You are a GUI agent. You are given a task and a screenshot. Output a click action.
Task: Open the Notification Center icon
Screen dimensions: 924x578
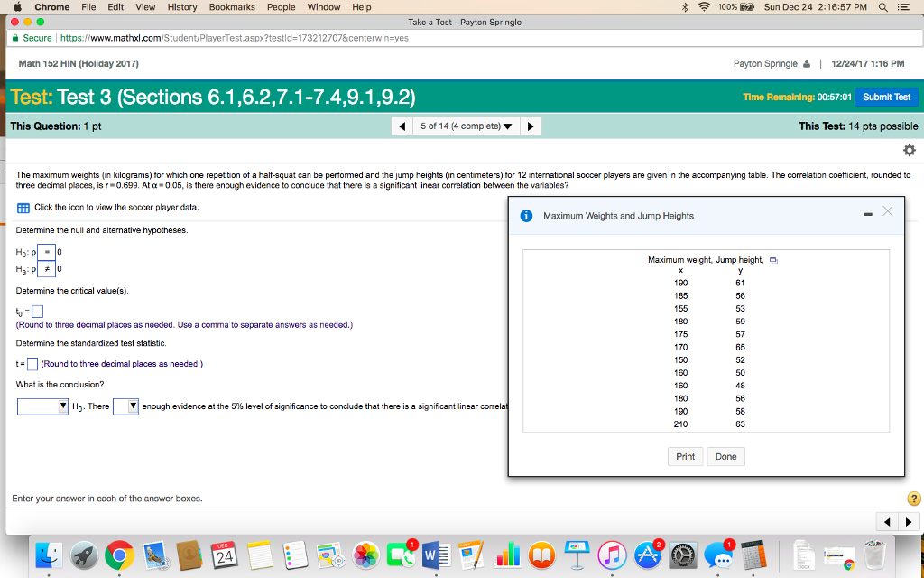pos(903,7)
